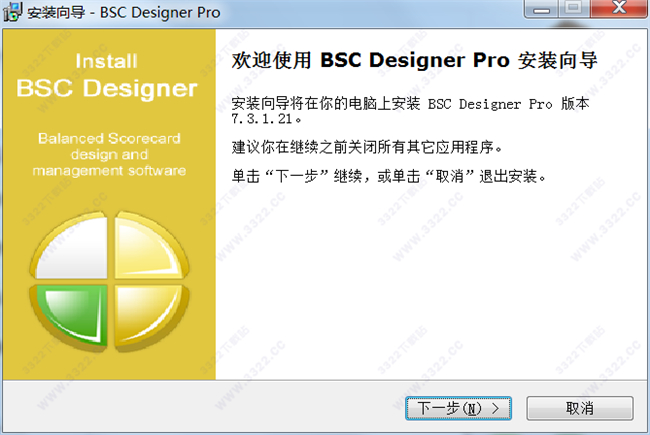This screenshot has width=650, height=435.
Task: Close the installer window using X
Action: (x=619, y=8)
